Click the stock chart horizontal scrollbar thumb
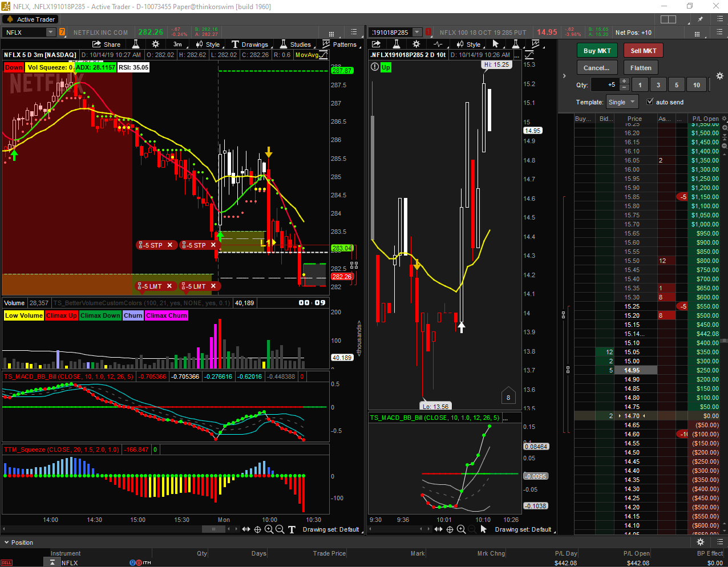The image size is (728, 567). point(213,529)
